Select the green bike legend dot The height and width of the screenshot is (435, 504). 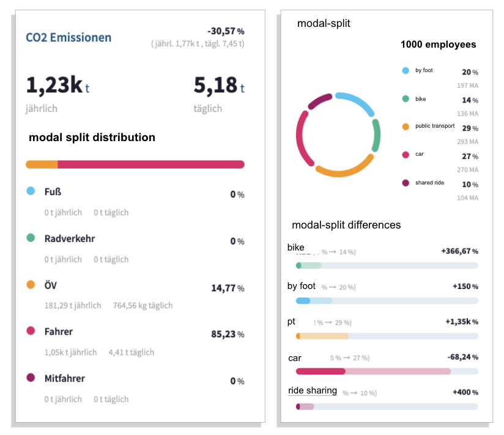406,98
